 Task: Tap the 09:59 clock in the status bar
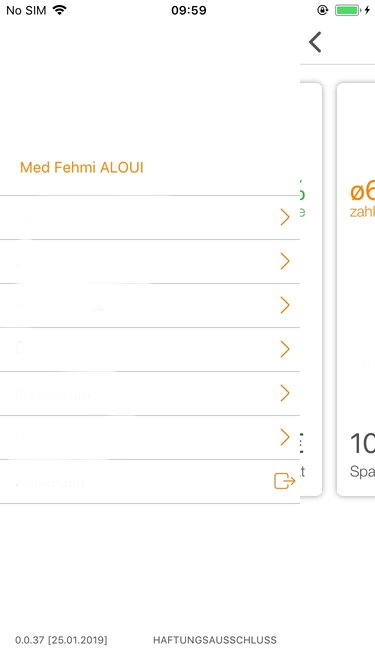point(189,10)
